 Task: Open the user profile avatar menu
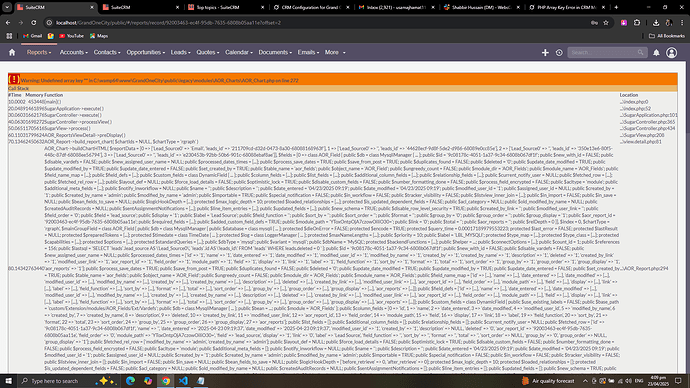672,52
